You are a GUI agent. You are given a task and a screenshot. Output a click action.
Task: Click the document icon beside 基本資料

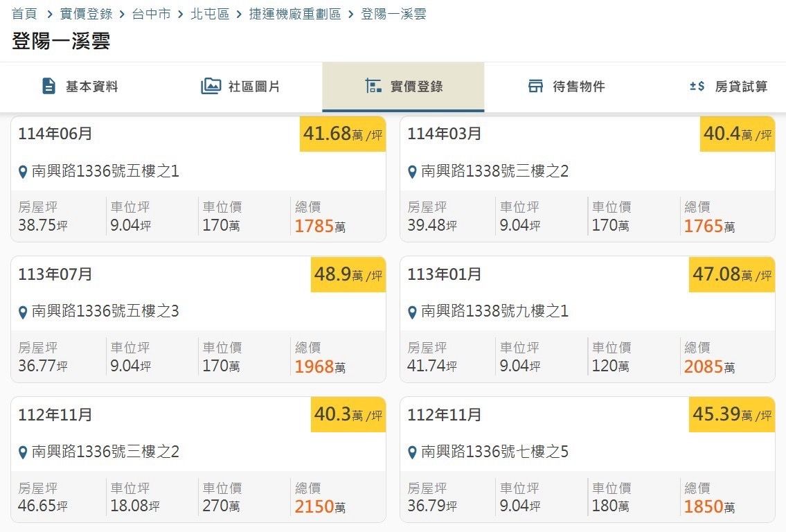(48, 87)
